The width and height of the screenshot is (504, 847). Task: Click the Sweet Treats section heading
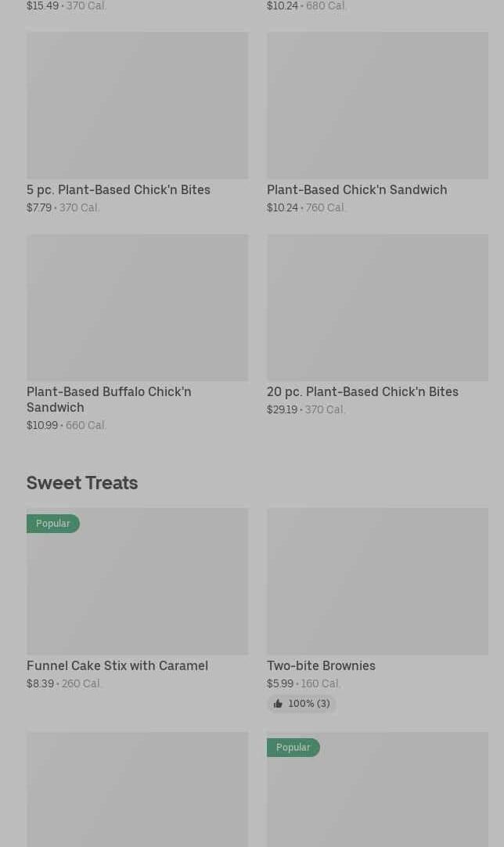[82, 482]
